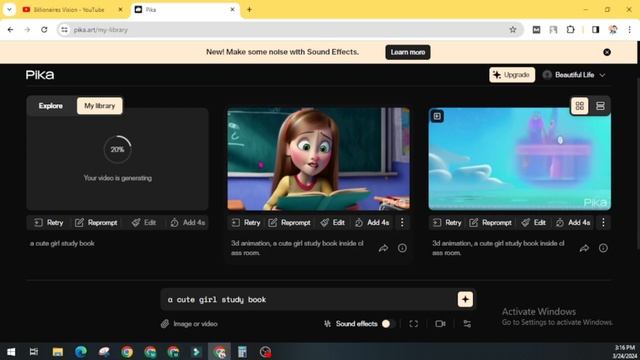
Task: Select the My library tab
Action: click(x=100, y=106)
